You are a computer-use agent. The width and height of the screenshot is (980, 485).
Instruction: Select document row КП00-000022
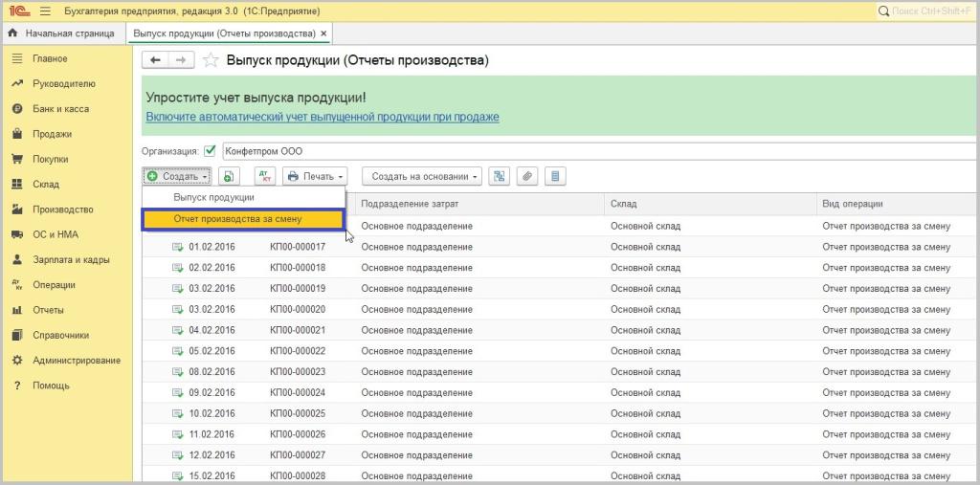tap(298, 351)
